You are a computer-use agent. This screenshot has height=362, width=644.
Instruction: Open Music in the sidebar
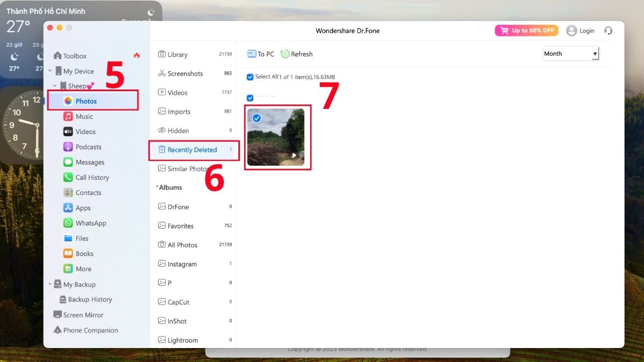tap(78, 116)
